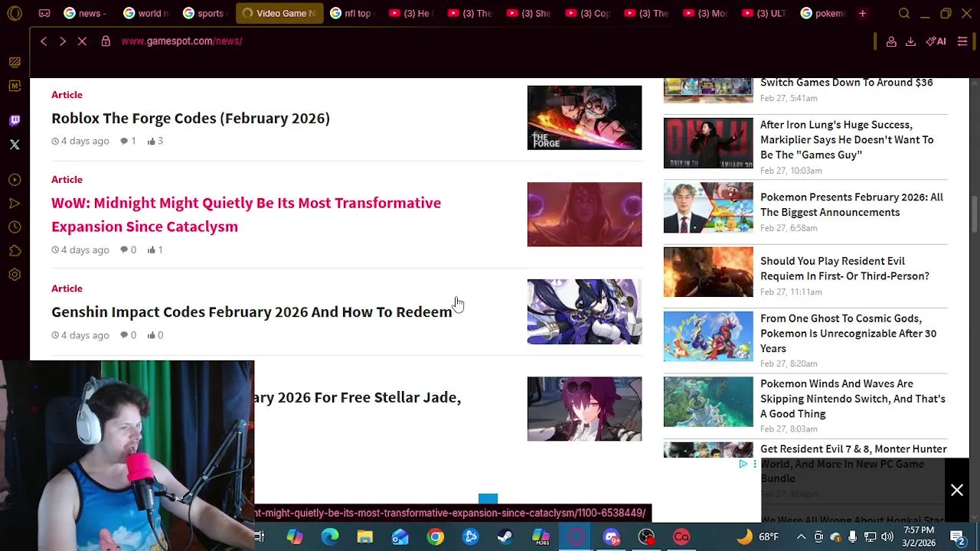Image resolution: width=980 pixels, height=551 pixels.
Task: Click Genshin Impact article thumbnail
Action: pos(584,311)
